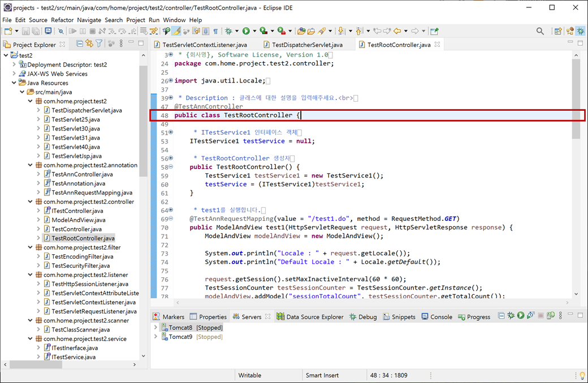
Task: Select the Tomcat9 [Stopped] server
Action: [x=192, y=337]
